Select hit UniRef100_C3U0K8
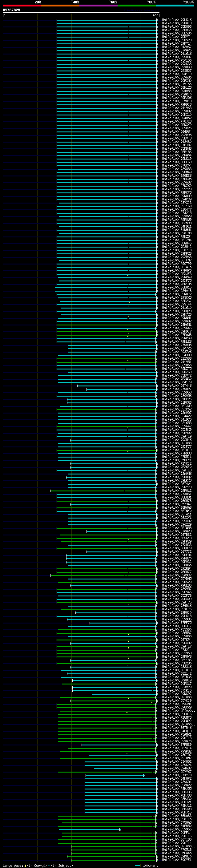This screenshot has height=868, width=197. [x=176, y=30]
